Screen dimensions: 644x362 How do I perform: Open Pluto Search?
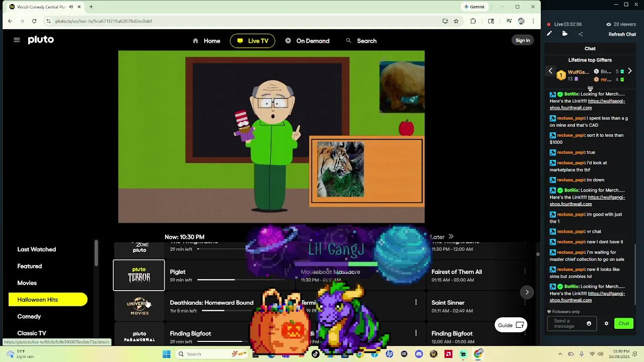pos(361,41)
